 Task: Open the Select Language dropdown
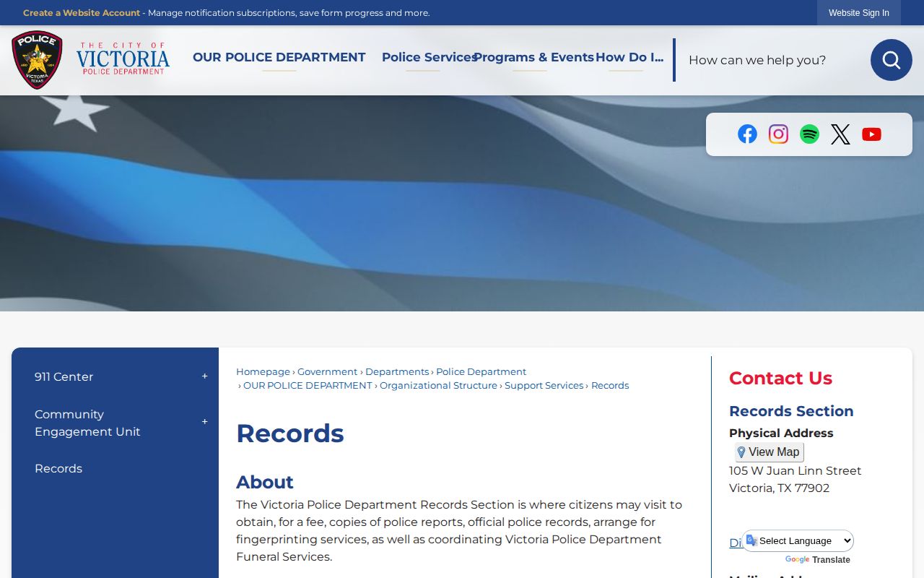pyautogui.click(x=798, y=540)
